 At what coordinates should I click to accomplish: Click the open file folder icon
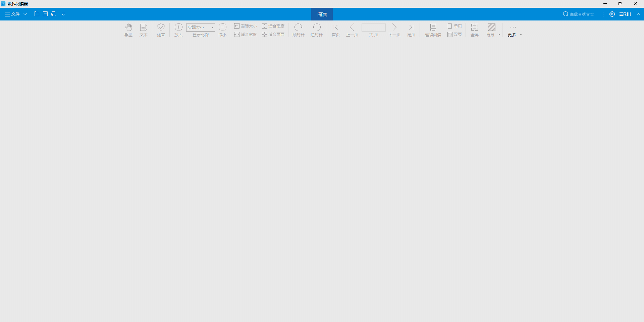[37, 14]
